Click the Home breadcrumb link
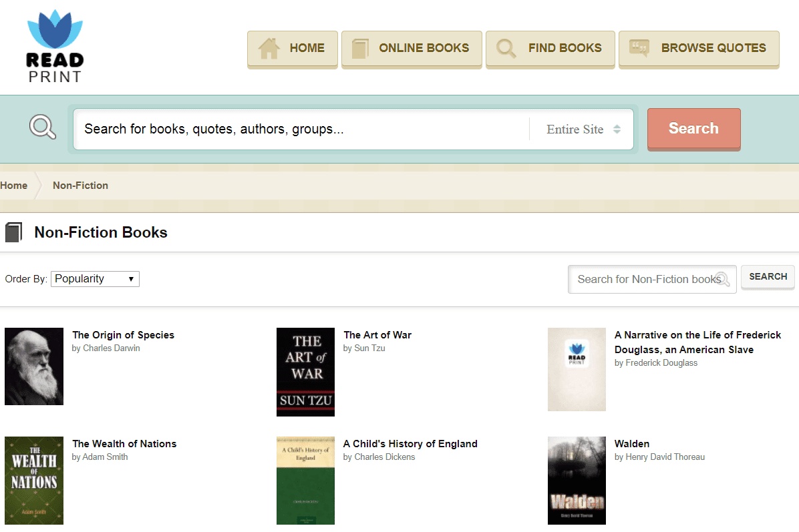The height and width of the screenshot is (532, 799). click(14, 186)
